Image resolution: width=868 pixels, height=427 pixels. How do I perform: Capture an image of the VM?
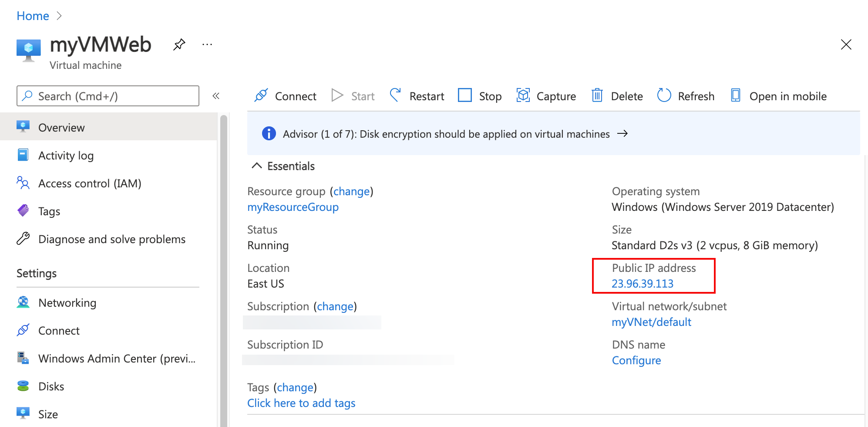tap(546, 96)
